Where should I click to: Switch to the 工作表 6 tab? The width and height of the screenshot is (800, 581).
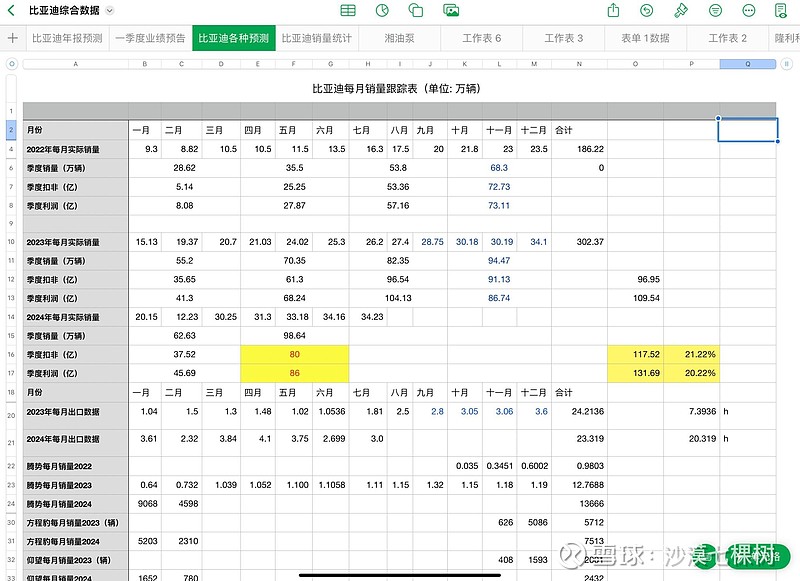[482, 38]
